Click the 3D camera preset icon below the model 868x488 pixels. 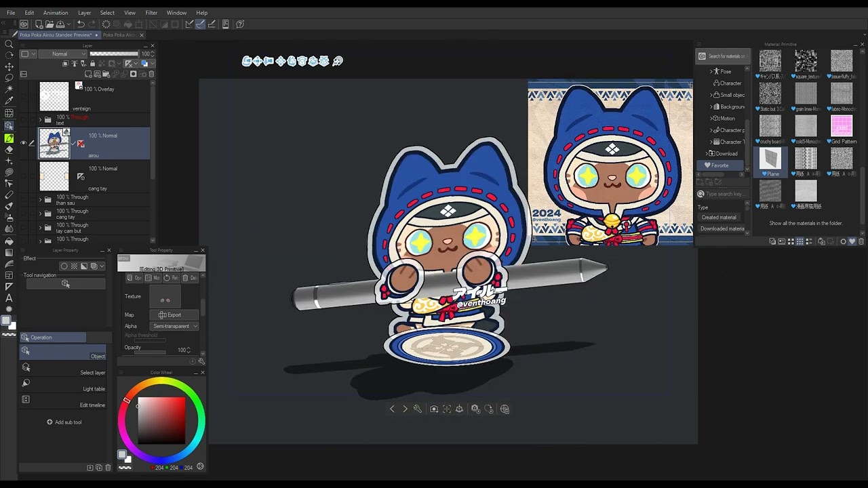[x=434, y=409]
